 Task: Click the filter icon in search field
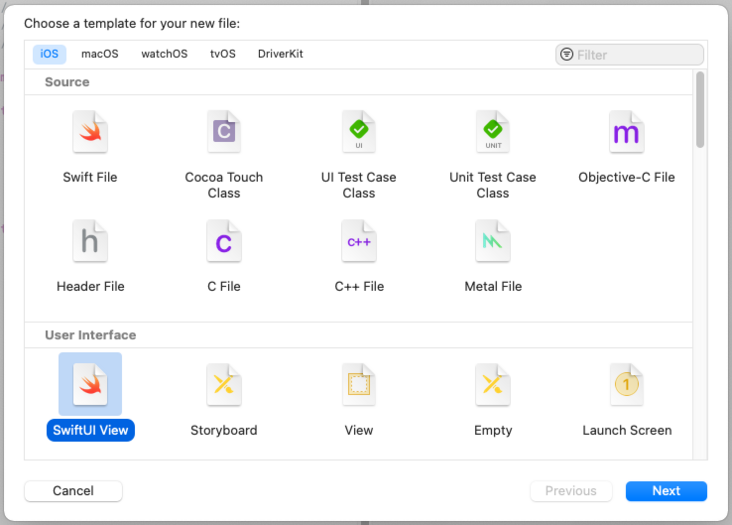coord(566,55)
